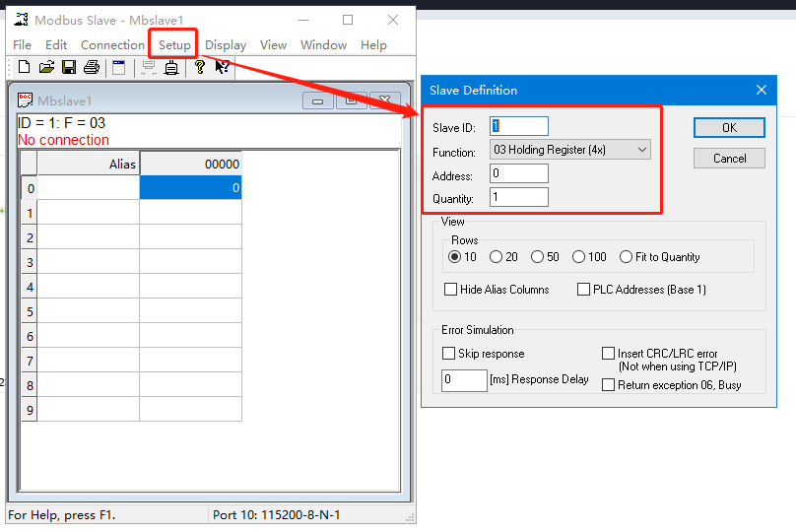This screenshot has height=532, width=796.
Task: Click the Quantity input field
Action: 518,197
